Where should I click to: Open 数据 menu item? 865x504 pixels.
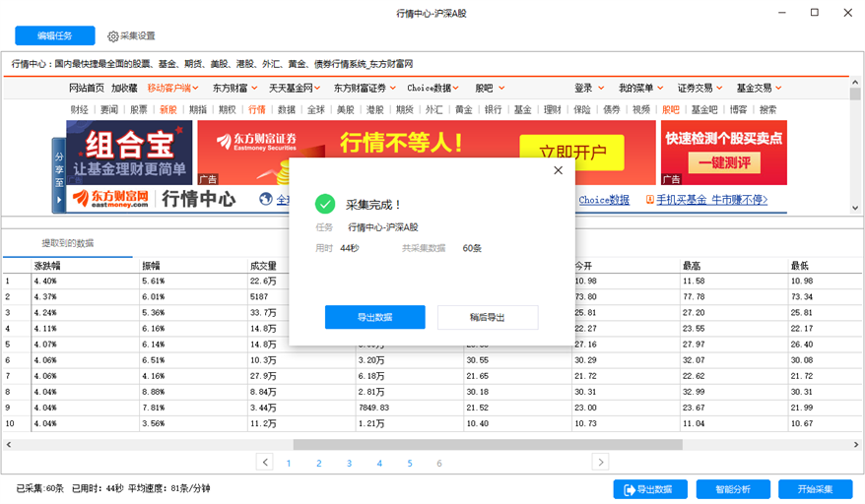(287, 109)
